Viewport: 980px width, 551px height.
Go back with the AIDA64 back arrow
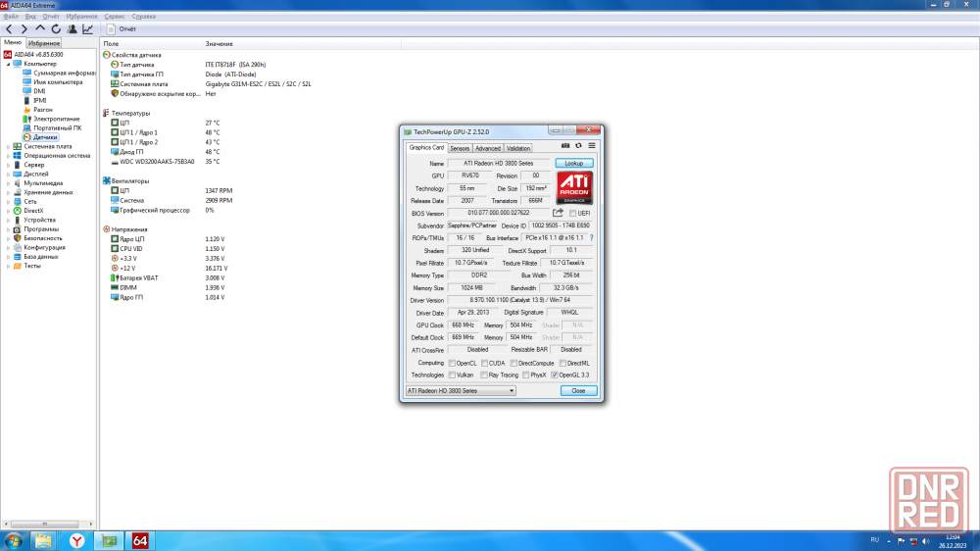coord(9,28)
